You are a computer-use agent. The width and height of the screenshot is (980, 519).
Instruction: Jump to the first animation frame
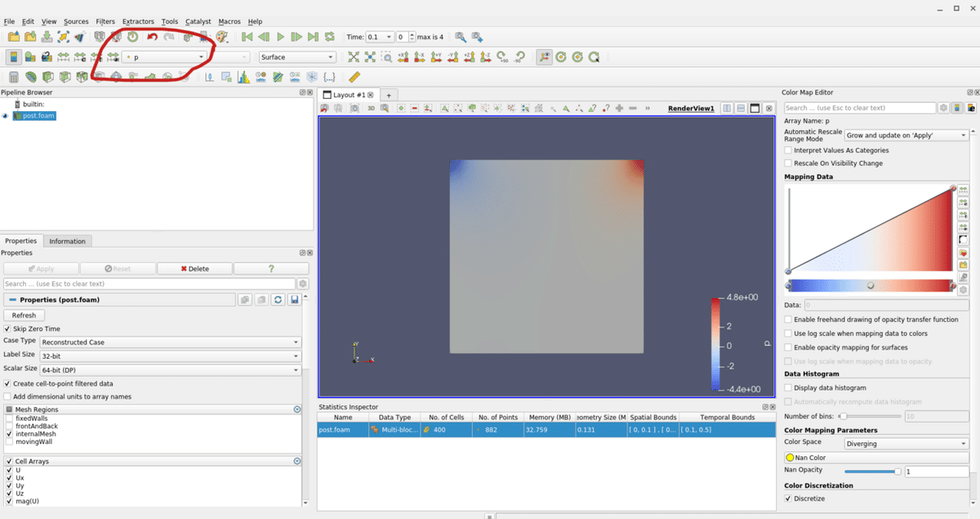pos(247,37)
